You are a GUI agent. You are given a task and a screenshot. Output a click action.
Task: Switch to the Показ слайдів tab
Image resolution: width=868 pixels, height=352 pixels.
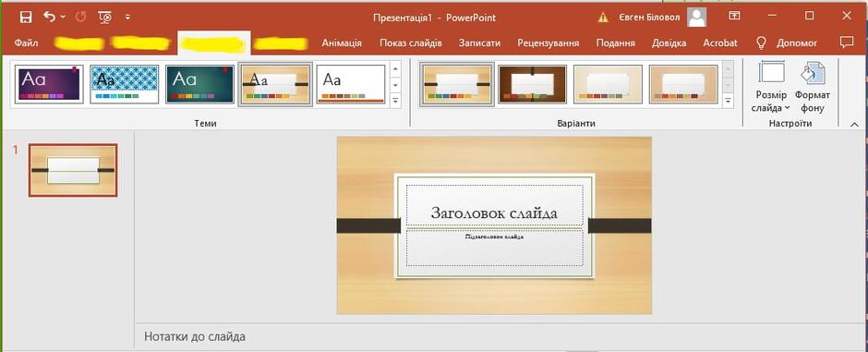tap(411, 42)
